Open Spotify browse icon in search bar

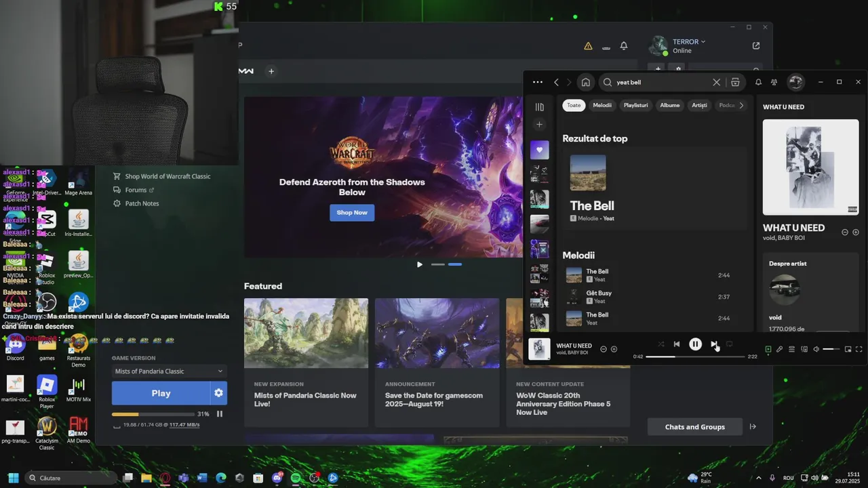pyautogui.click(x=735, y=82)
